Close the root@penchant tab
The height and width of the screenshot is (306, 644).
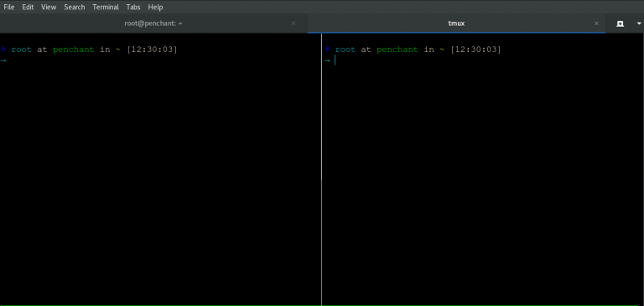[x=293, y=23]
